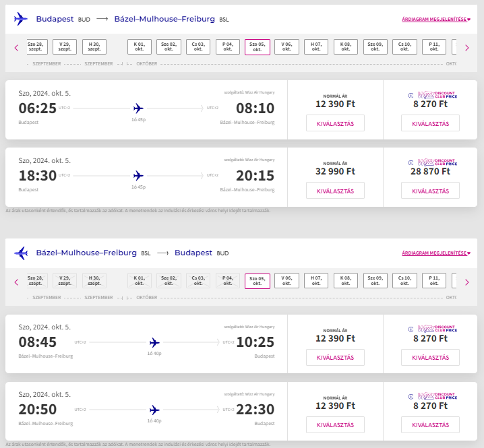Click the plane icon on the 18:30 flight
This screenshot has width=484, height=448.
click(139, 175)
